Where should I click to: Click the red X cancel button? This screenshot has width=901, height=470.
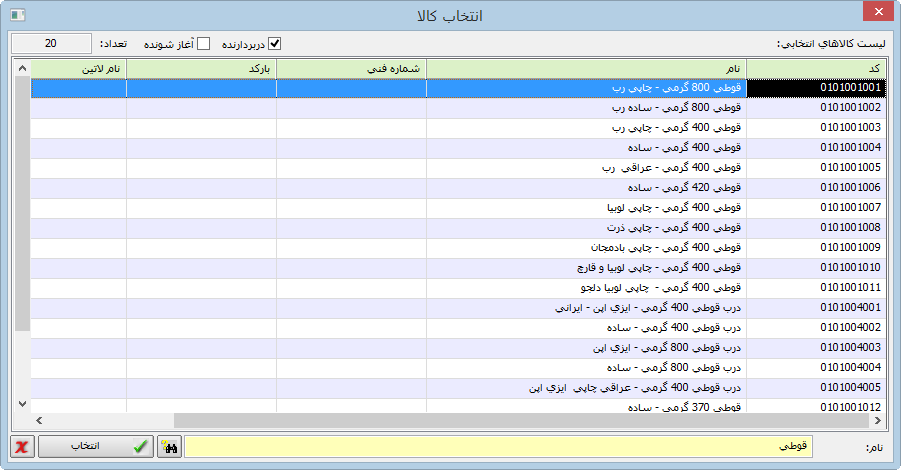pos(22,446)
